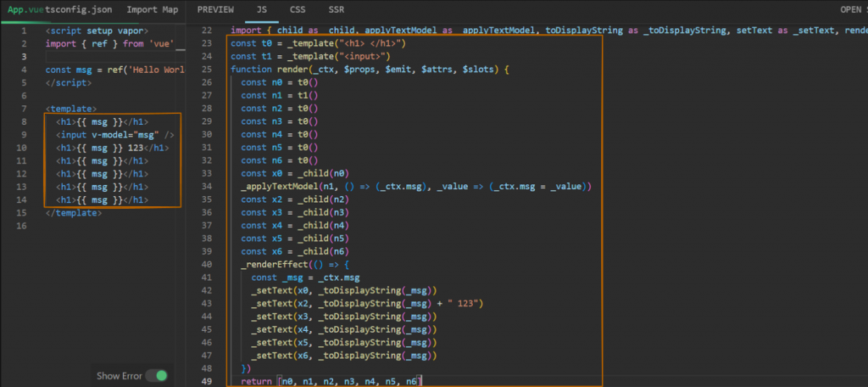Click line number 48 in the output gutter
The width and height of the screenshot is (868, 387).
[206, 368]
